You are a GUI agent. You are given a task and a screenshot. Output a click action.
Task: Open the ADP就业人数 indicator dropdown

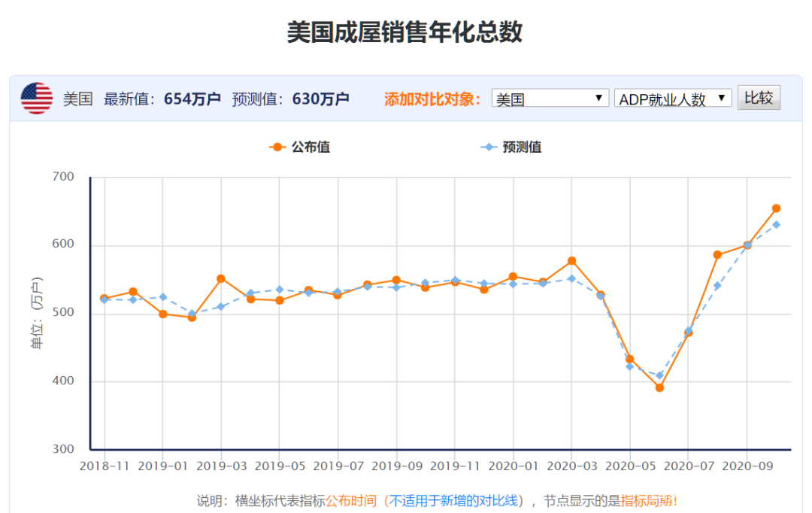pyautogui.click(x=671, y=97)
